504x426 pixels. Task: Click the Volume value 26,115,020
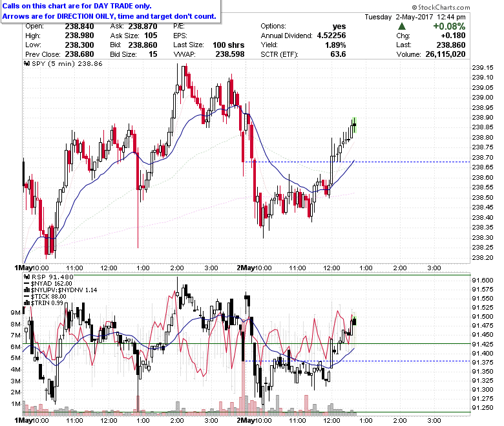tap(445, 54)
